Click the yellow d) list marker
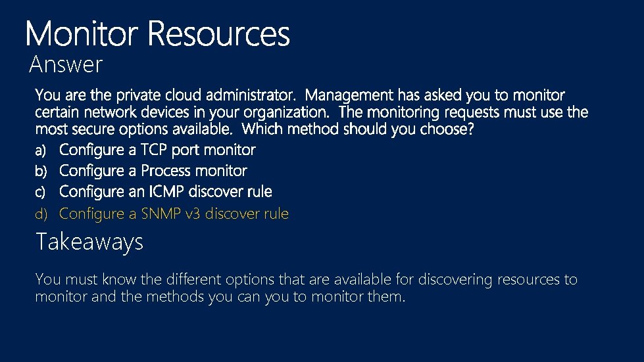 (x=41, y=214)
